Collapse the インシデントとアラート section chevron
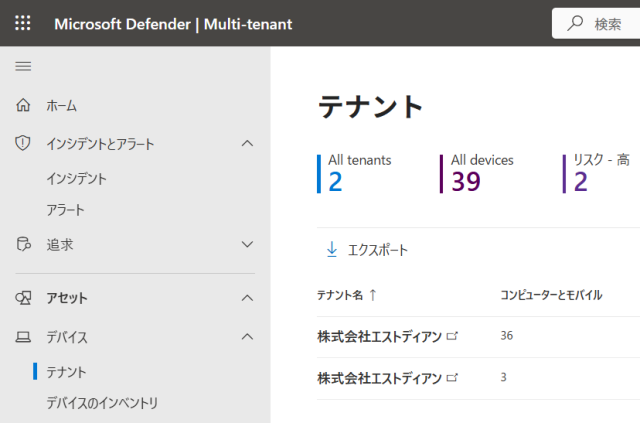The image size is (640, 423). coord(247,143)
